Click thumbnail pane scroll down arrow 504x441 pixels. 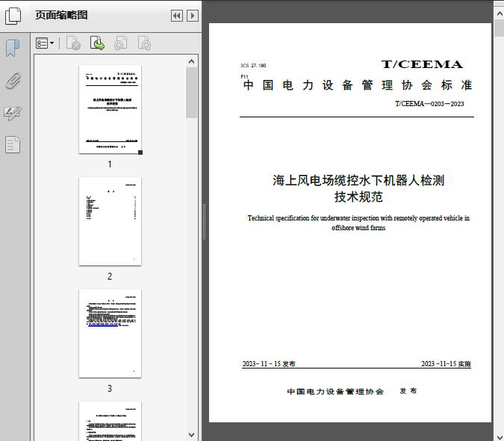(x=192, y=435)
